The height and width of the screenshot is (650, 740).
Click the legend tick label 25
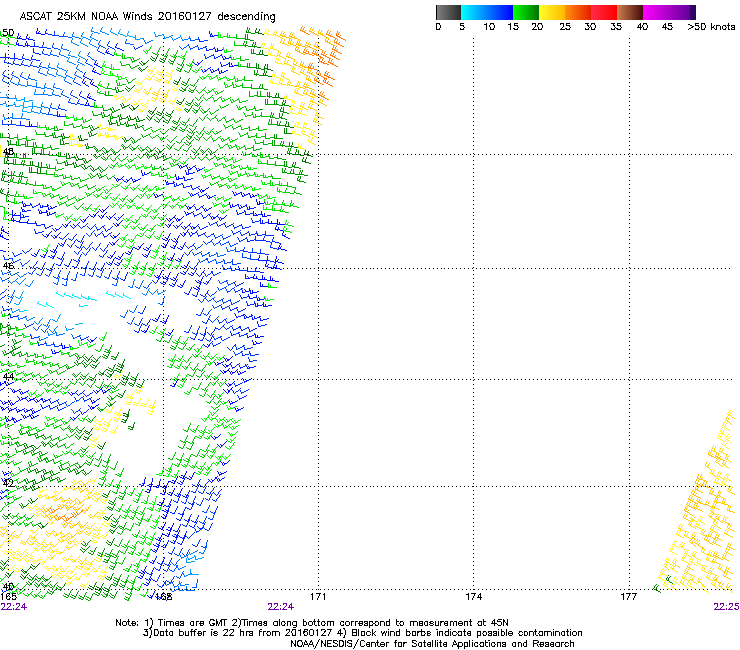pos(565,27)
